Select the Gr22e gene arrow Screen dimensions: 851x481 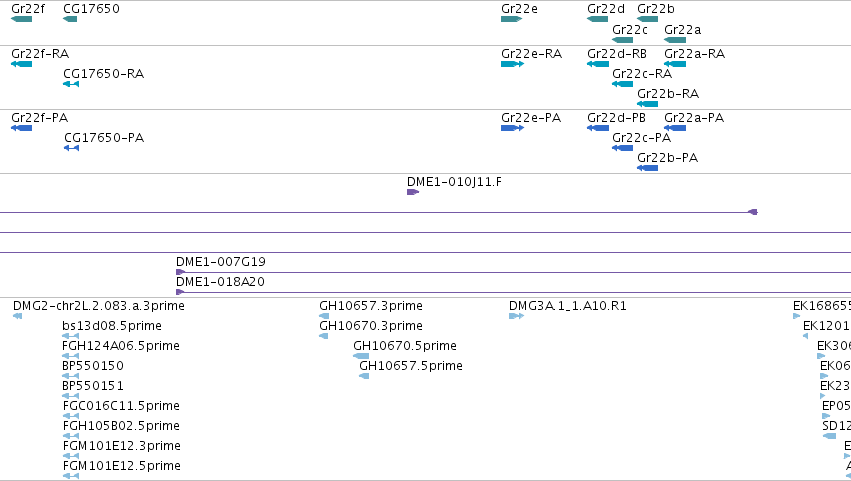(x=511, y=19)
